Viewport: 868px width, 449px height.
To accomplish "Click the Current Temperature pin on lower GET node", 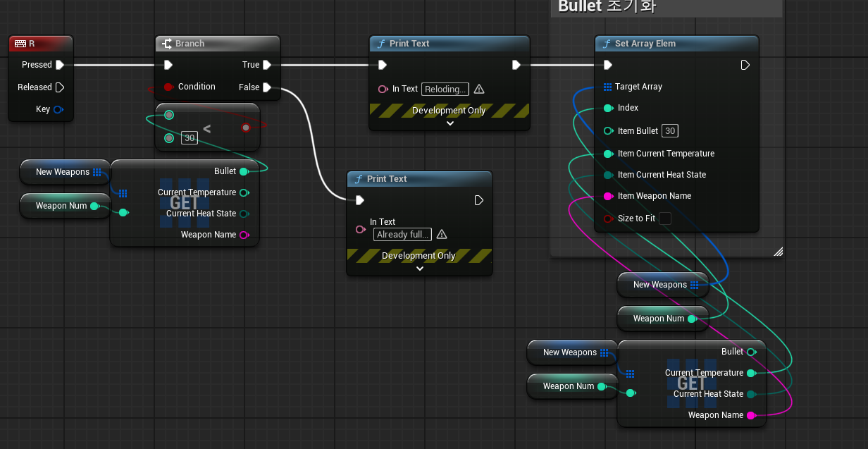I will 751,373.
